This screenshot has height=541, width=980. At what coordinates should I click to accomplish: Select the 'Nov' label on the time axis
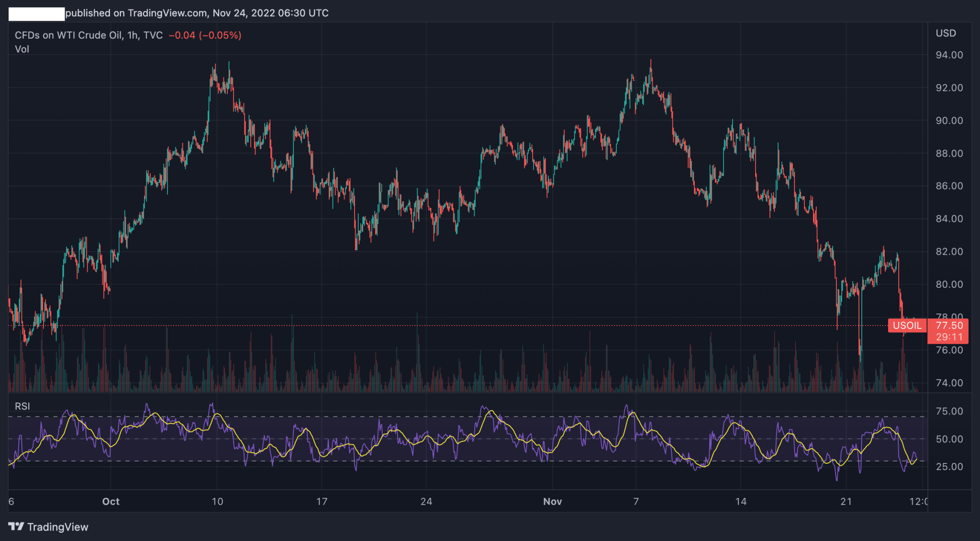(x=553, y=502)
